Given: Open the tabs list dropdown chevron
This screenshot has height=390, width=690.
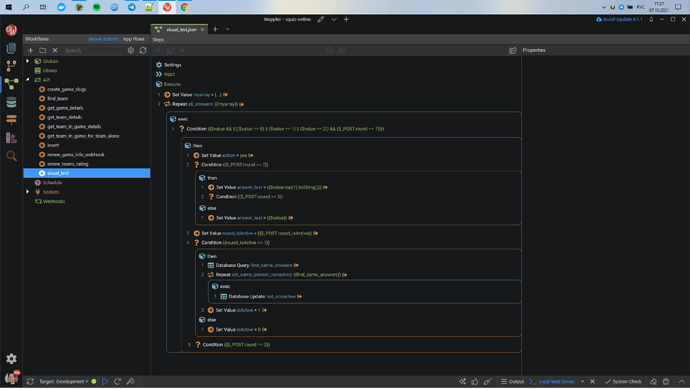Looking at the screenshot, I should [x=228, y=29].
